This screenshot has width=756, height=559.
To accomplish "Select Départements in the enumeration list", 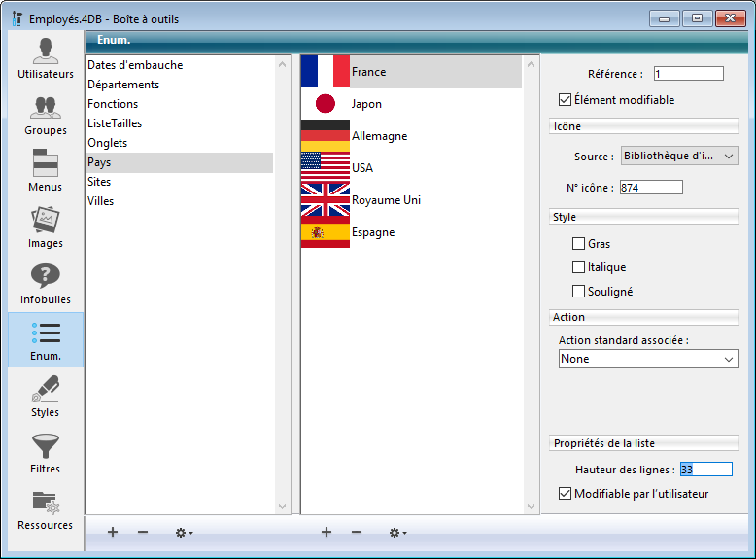I will coord(123,85).
